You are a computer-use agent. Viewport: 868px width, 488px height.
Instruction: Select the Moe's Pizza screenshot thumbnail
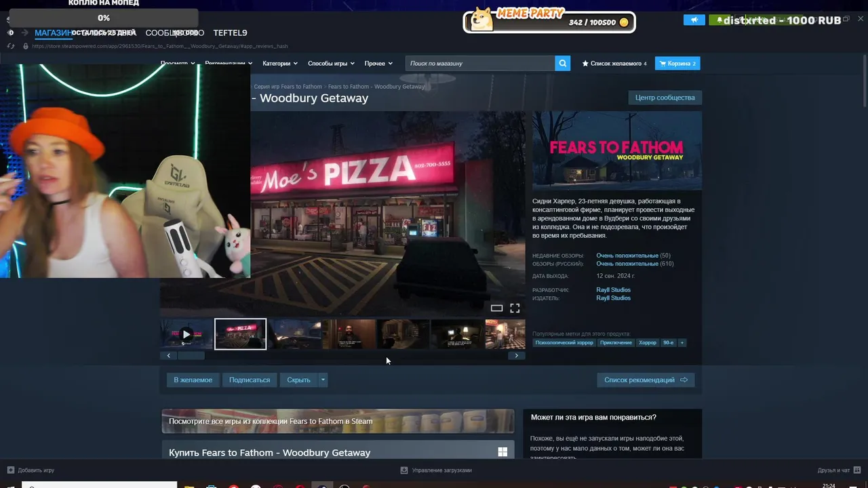coord(241,334)
